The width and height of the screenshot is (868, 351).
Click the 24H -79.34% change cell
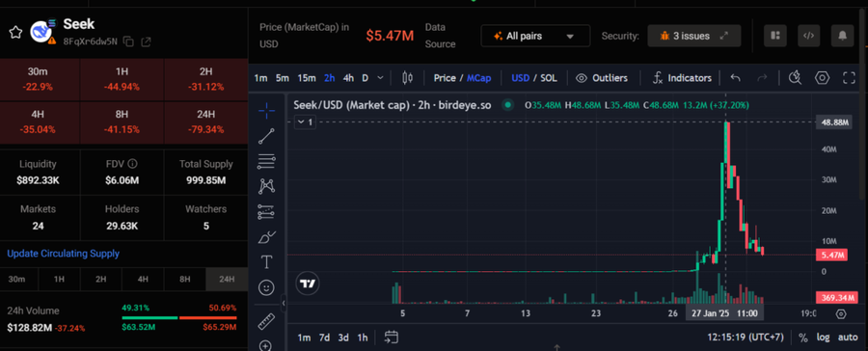(x=206, y=121)
